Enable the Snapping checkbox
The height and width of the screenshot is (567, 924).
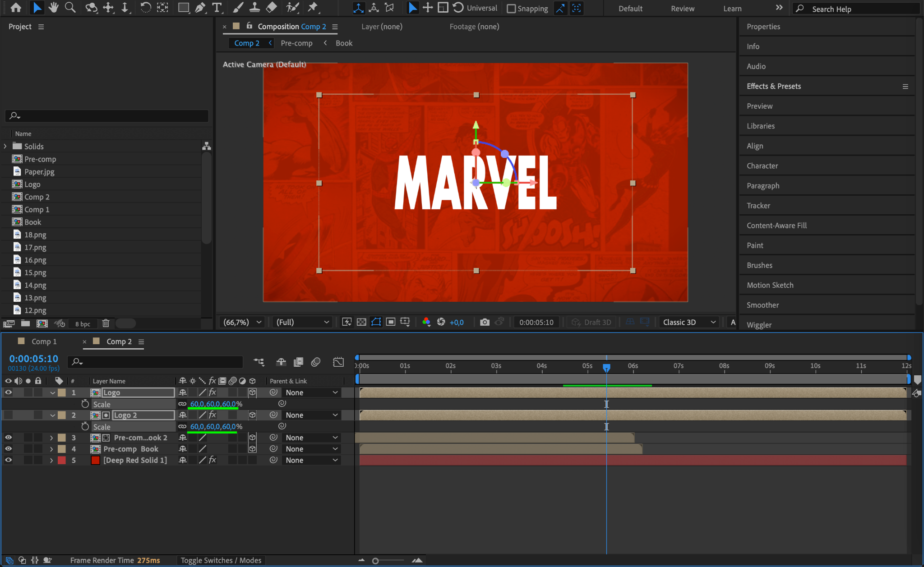(x=511, y=9)
